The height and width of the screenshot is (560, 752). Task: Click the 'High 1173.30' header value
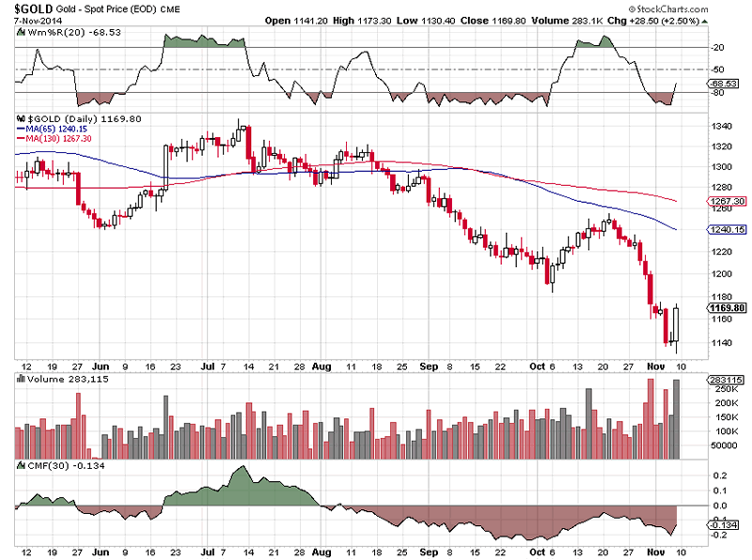tap(362, 21)
